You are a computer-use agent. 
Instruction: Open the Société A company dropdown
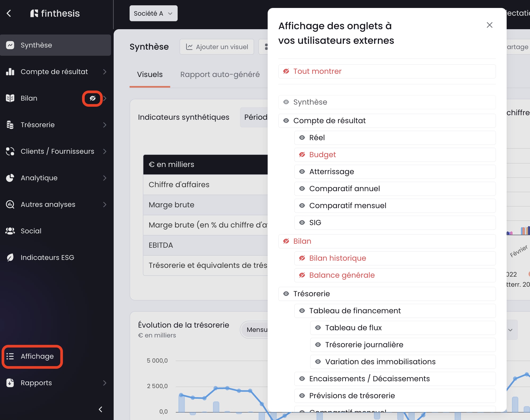(153, 13)
